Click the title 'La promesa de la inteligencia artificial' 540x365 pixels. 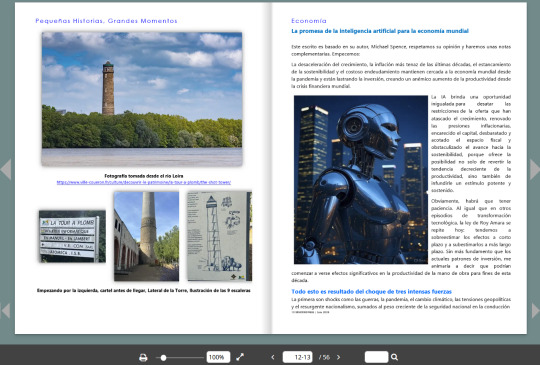pyautogui.click(x=380, y=31)
